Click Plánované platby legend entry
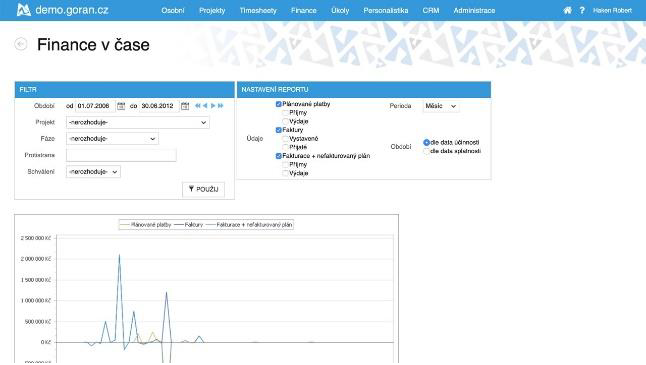Image resolution: width=646 pixels, height=365 pixels. (145, 225)
